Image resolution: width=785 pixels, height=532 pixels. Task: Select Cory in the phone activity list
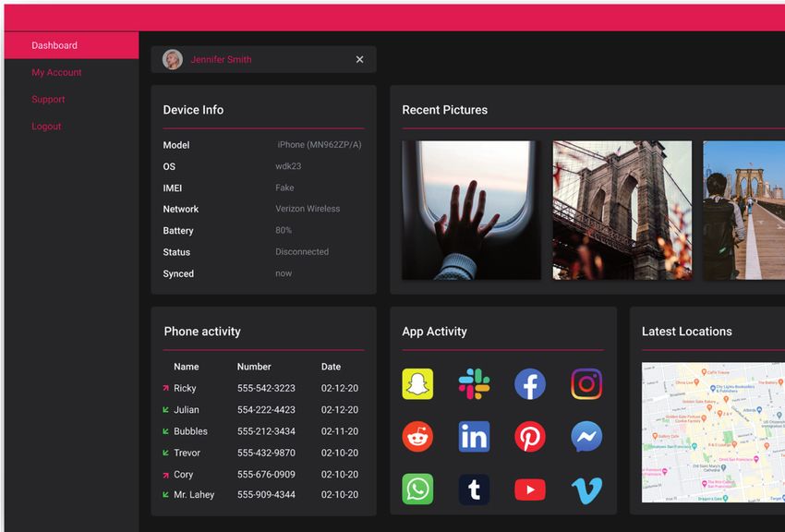coord(183,475)
